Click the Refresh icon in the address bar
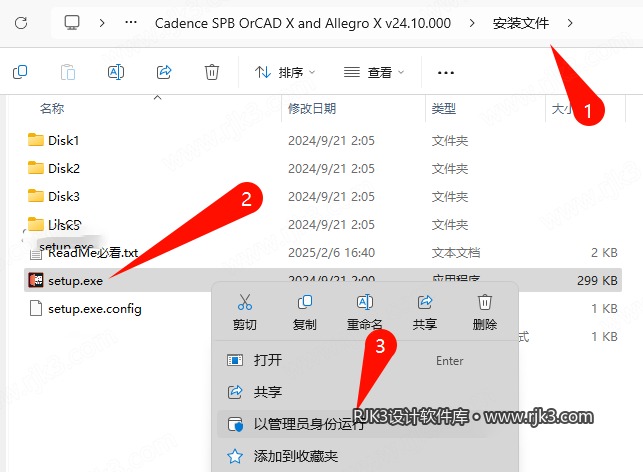 pos(21,23)
